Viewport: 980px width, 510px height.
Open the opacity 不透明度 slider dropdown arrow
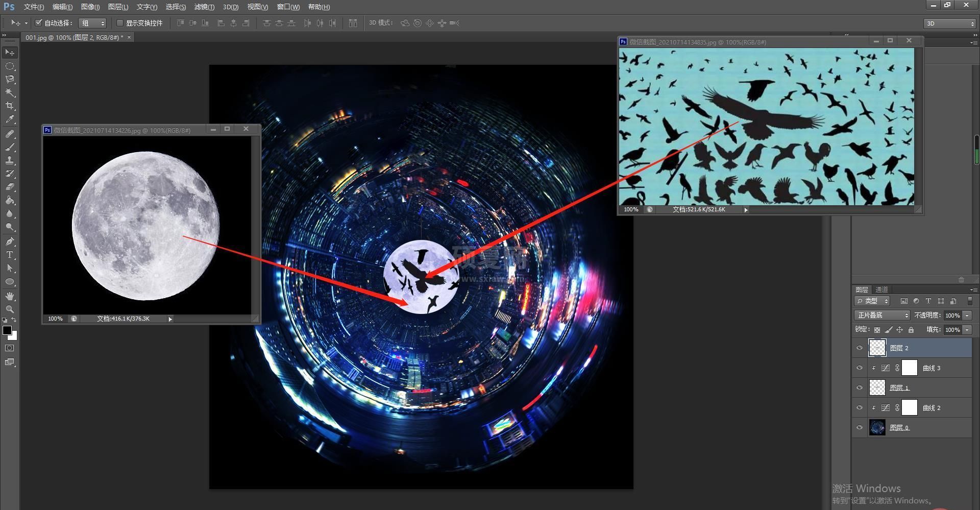tap(967, 315)
